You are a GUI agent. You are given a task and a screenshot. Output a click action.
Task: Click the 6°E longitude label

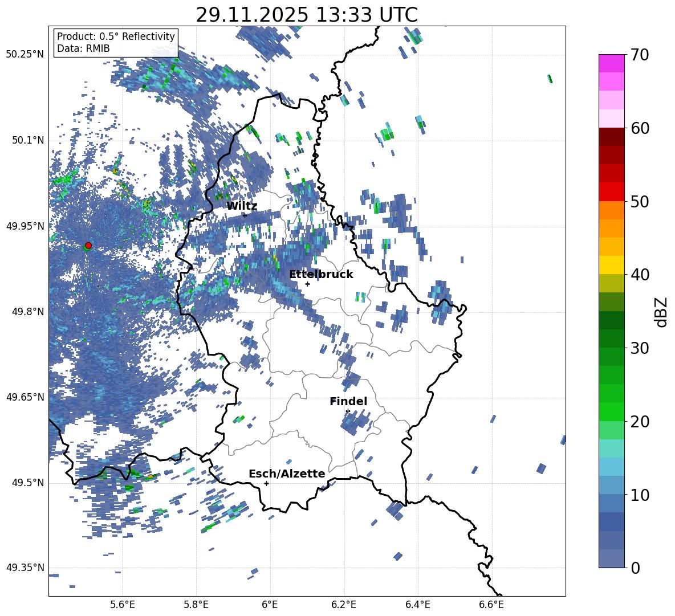tap(270, 605)
